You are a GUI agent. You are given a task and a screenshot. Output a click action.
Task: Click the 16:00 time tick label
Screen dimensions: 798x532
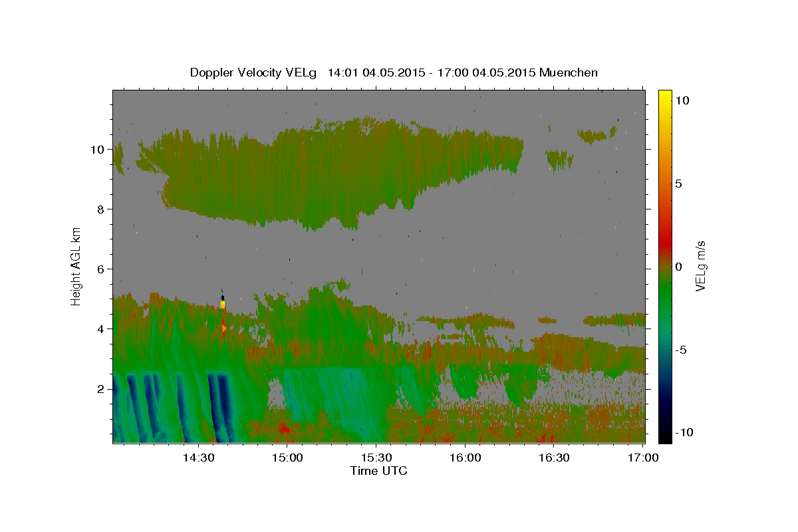point(465,458)
